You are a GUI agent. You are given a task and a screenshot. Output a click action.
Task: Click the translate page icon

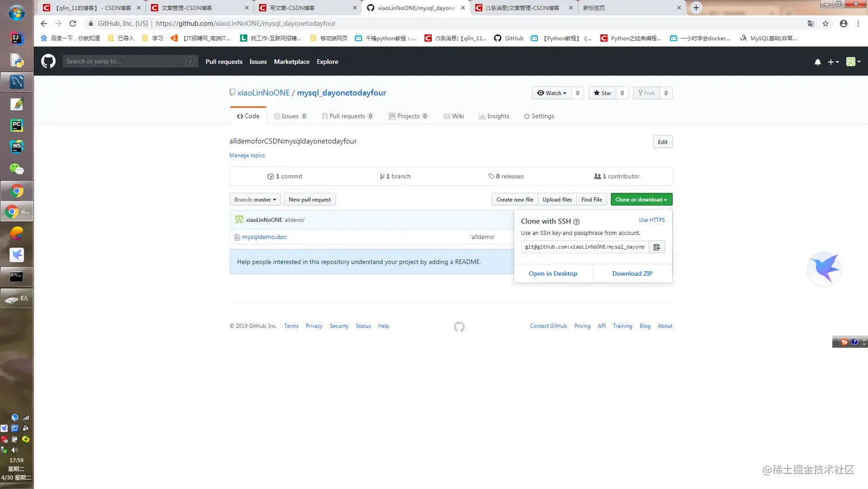811,24
